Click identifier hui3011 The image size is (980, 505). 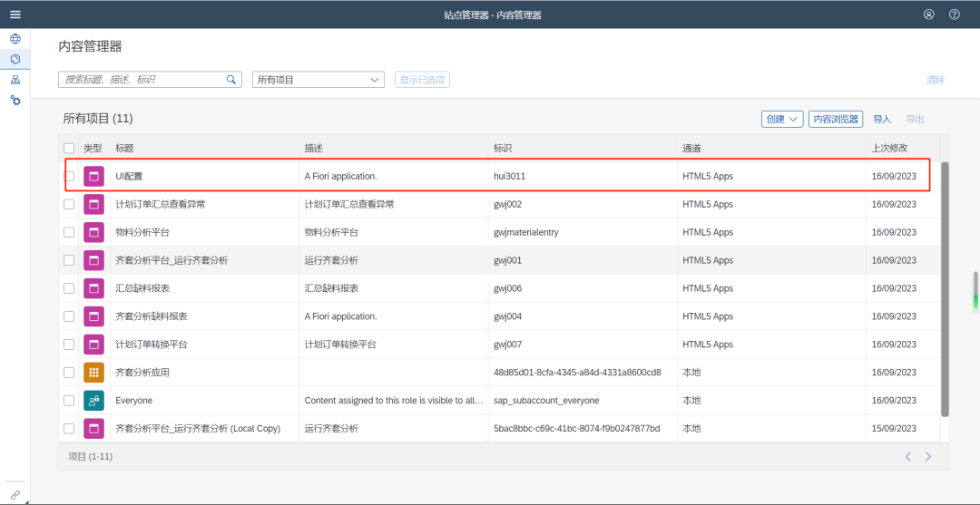509,177
